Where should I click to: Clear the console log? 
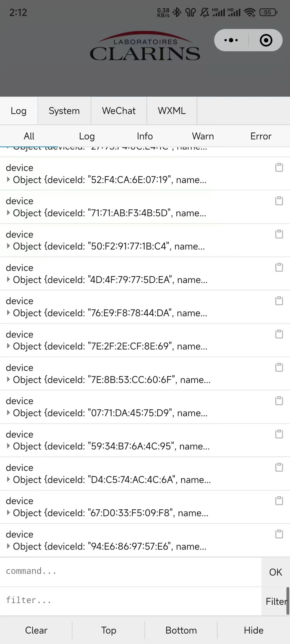(36, 630)
